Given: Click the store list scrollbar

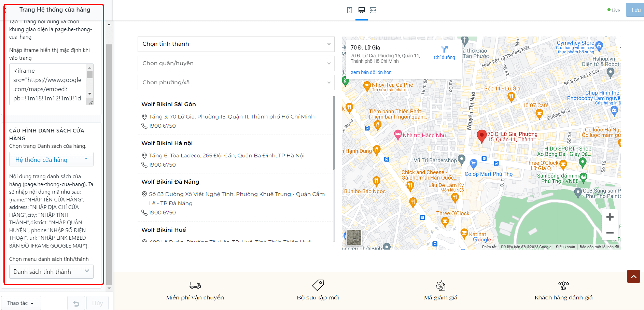Looking at the screenshot, I should [334, 132].
